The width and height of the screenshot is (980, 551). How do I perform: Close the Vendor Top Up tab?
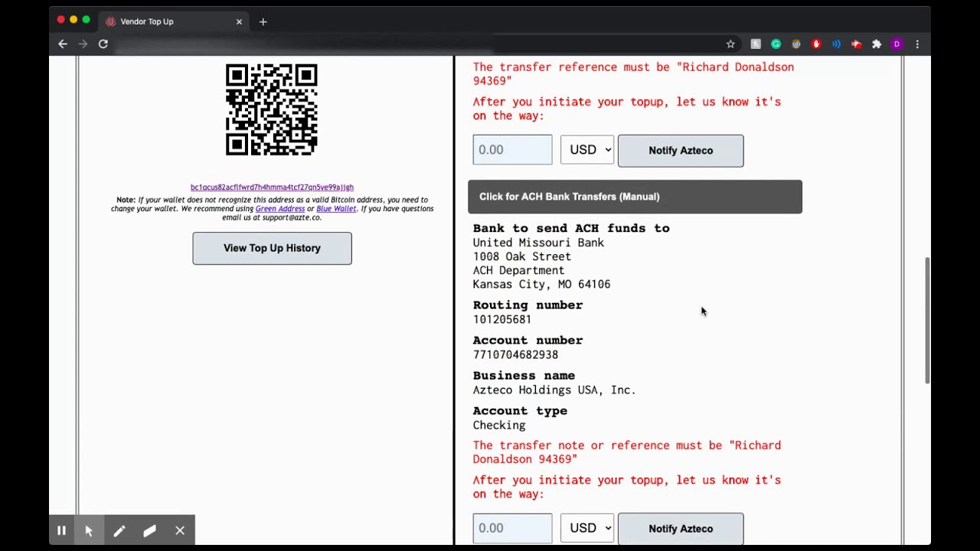[239, 21]
